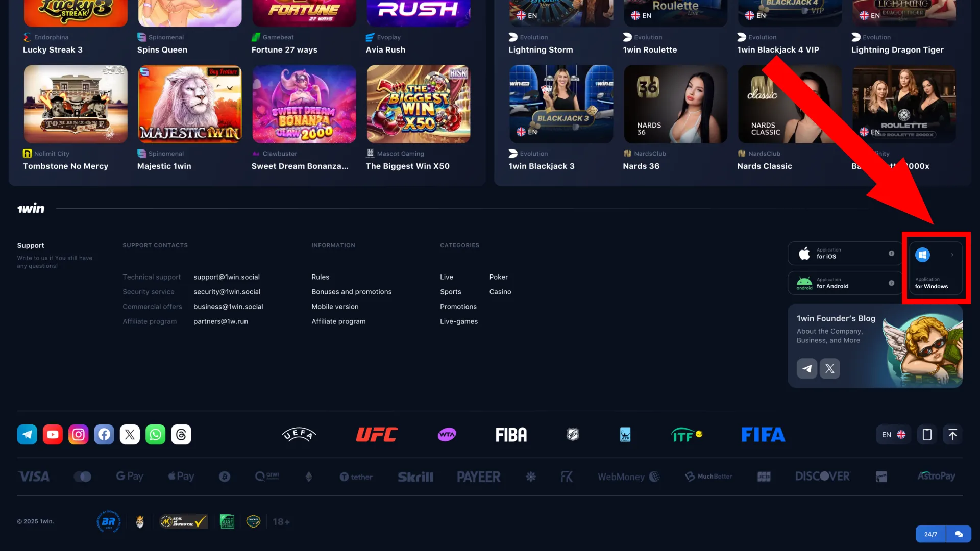The image size is (980, 551).
Task: Click the UFC partner logo
Action: (x=377, y=435)
